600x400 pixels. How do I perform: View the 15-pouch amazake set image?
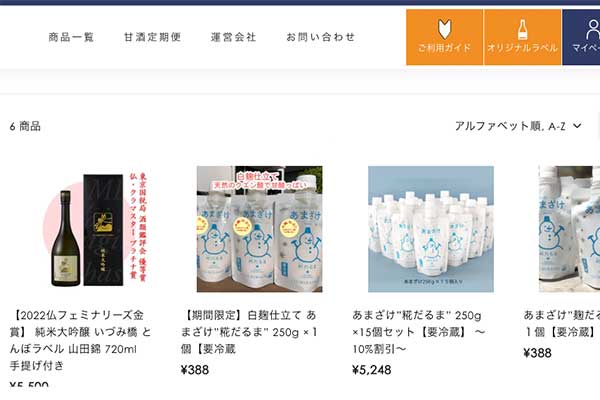[431, 229]
